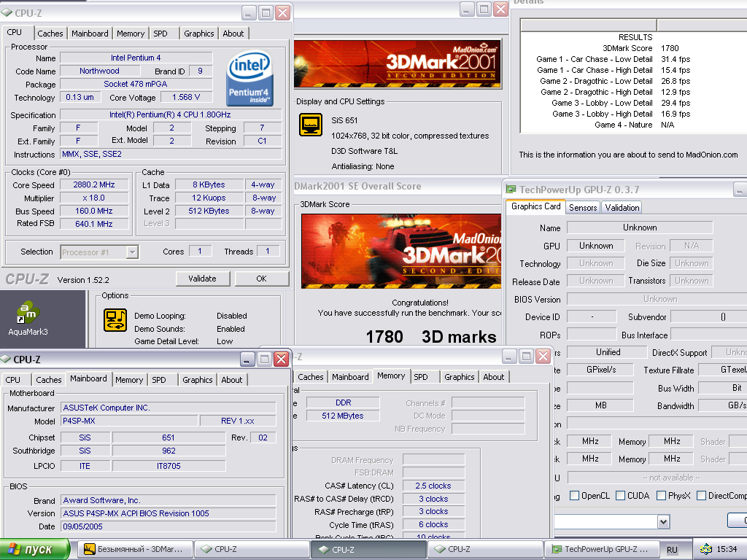The image size is (747, 560).
Task: Click the GPU-Z Name field showing Unknown
Action: tap(640, 227)
